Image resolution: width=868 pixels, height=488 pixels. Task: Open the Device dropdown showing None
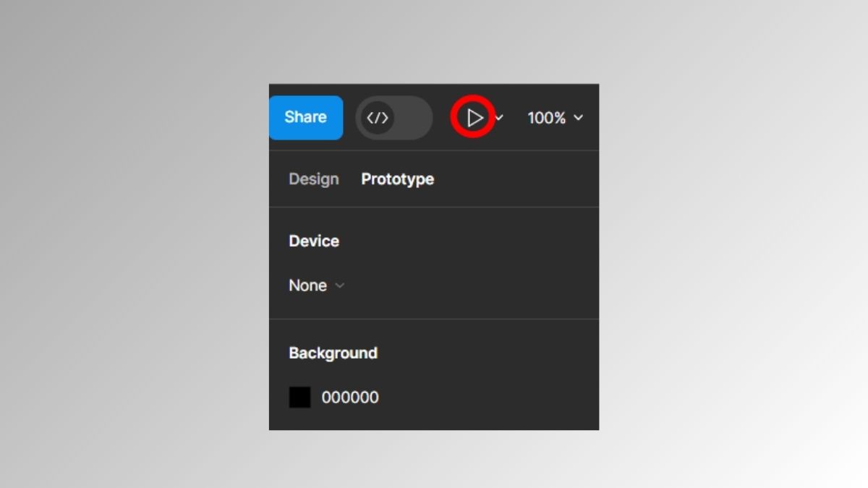tap(317, 286)
